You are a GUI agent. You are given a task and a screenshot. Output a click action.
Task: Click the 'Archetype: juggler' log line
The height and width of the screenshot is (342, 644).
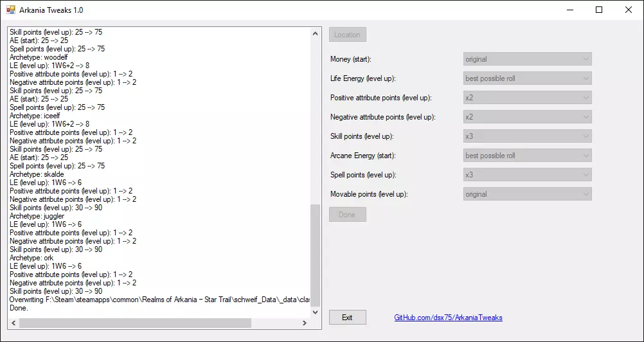37,216
